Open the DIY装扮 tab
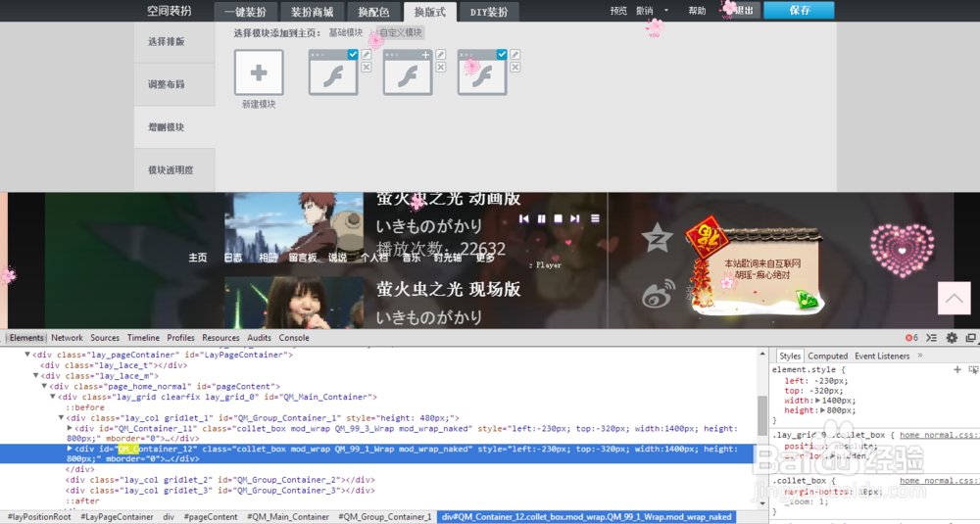The height and width of the screenshot is (524, 980). (x=489, y=12)
